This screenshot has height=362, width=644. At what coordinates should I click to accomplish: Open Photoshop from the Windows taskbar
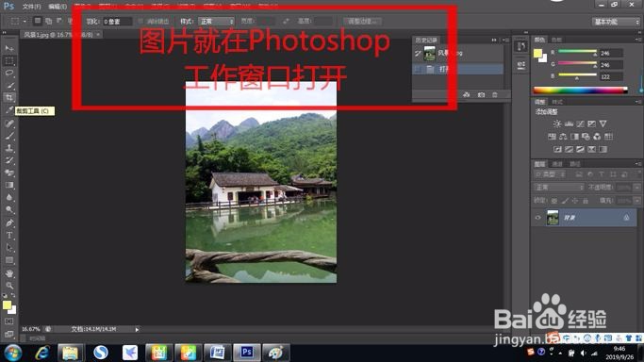[247, 353]
